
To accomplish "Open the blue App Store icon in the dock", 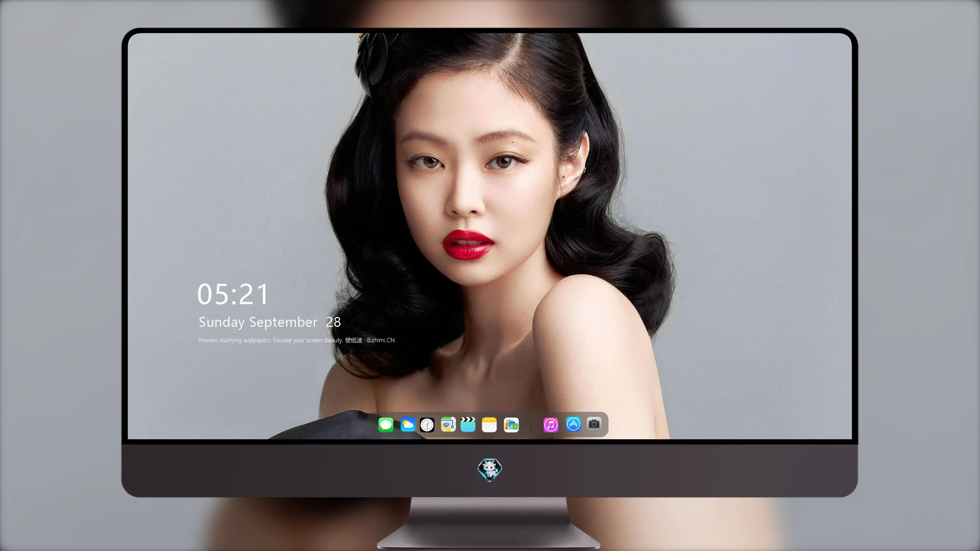I will [x=573, y=424].
